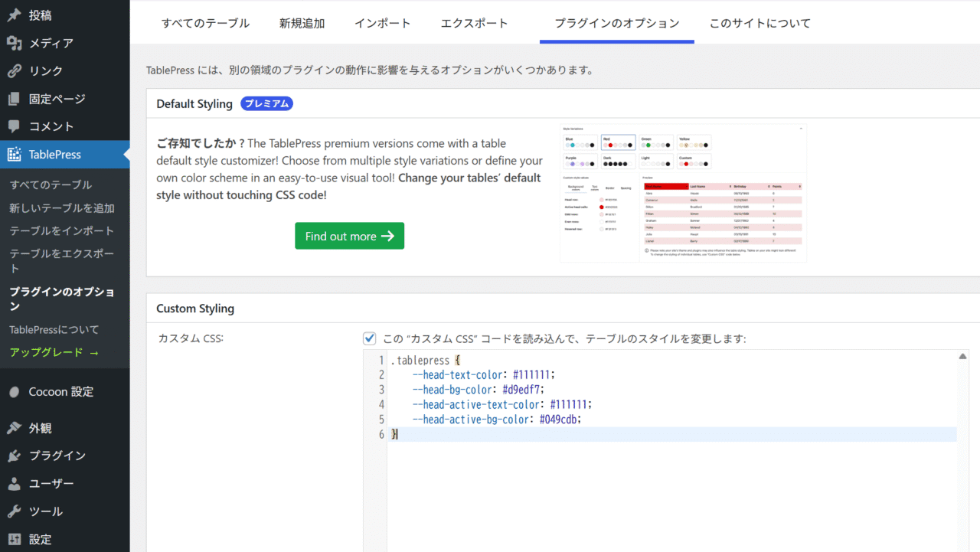980x552 pixels.
Task: Toggle the カスタム CSS loading checkbox
Action: click(x=370, y=338)
